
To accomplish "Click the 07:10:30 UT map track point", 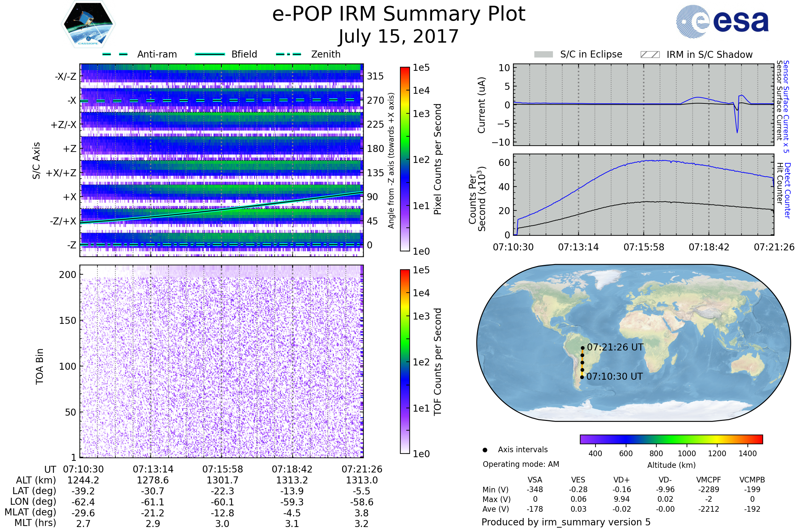I will [x=582, y=377].
